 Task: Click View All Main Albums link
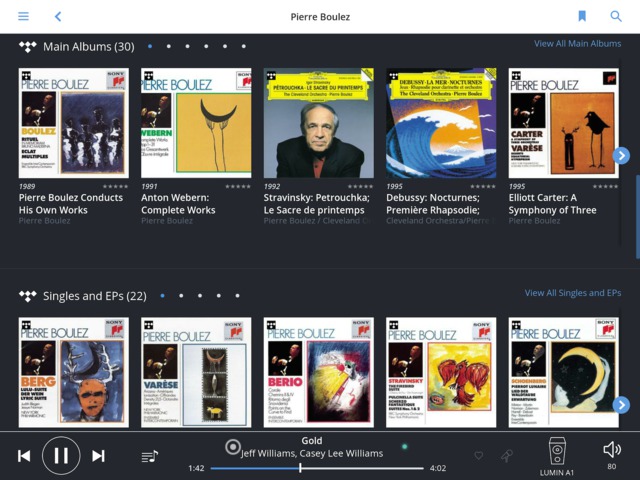tap(577, 44)
